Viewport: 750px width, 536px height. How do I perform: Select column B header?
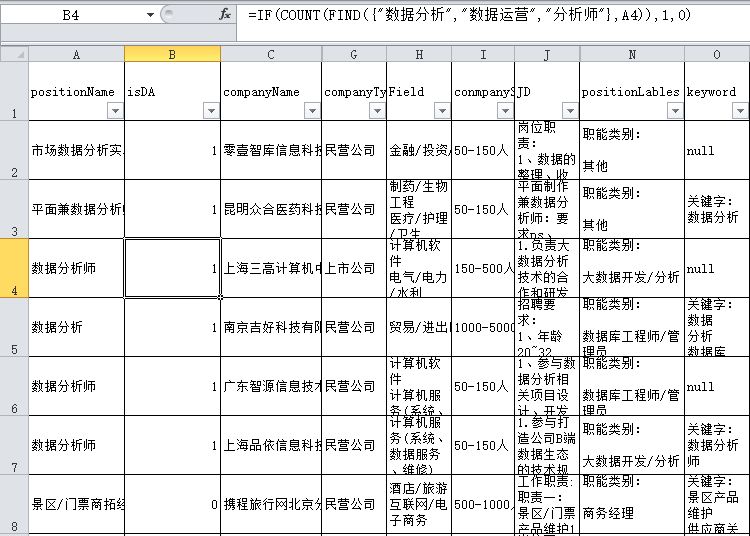pos(172,54)
